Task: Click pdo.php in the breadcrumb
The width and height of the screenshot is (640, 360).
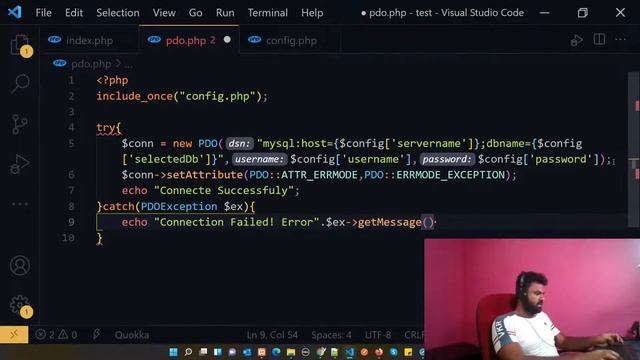Action: (91, 64)
